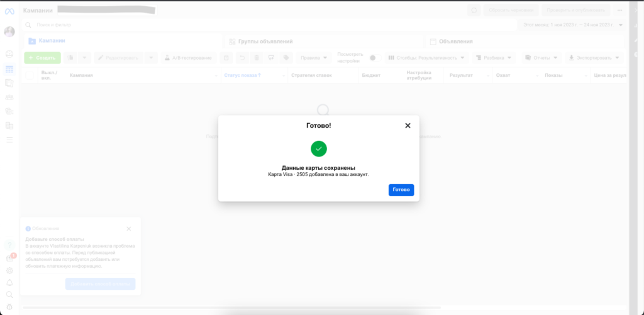Screen dimensions: 644x315
Task: Click the Цена за результат column header
Action: [609, 75]
